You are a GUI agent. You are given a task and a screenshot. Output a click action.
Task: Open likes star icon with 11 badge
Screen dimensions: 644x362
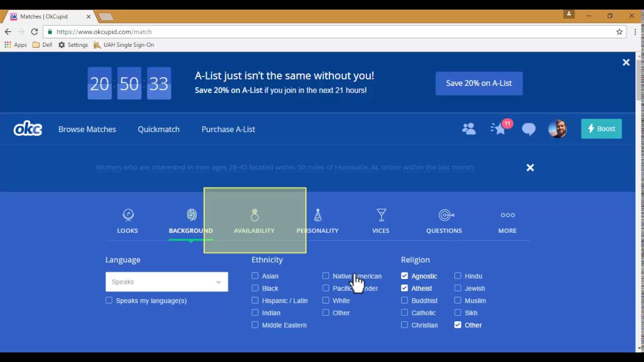click(x=499, y=128)
